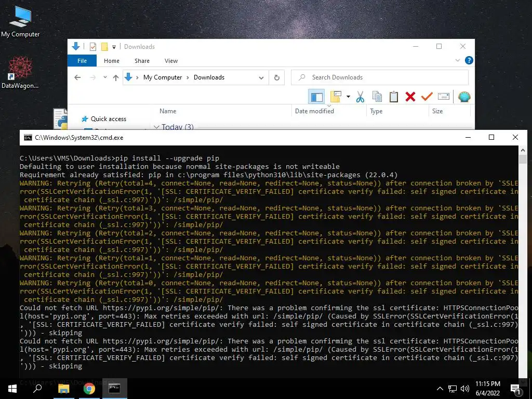The image size is (532, 399).
Task: Click the Search Downloads field
Action: (380, 77)
